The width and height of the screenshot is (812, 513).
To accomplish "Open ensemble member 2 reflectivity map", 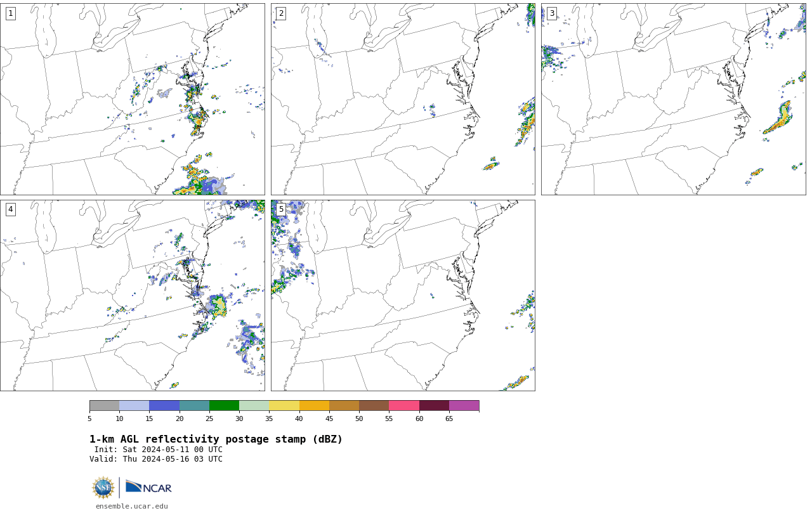I will click(x=403, y=99).
